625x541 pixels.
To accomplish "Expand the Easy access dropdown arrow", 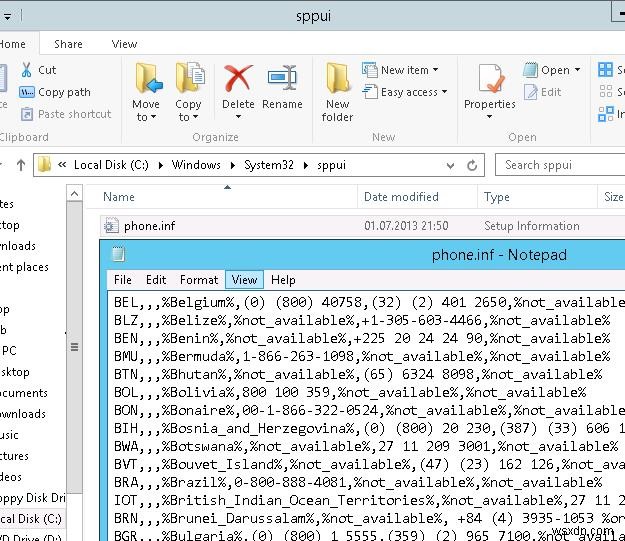I will click(x=444, y=92).
